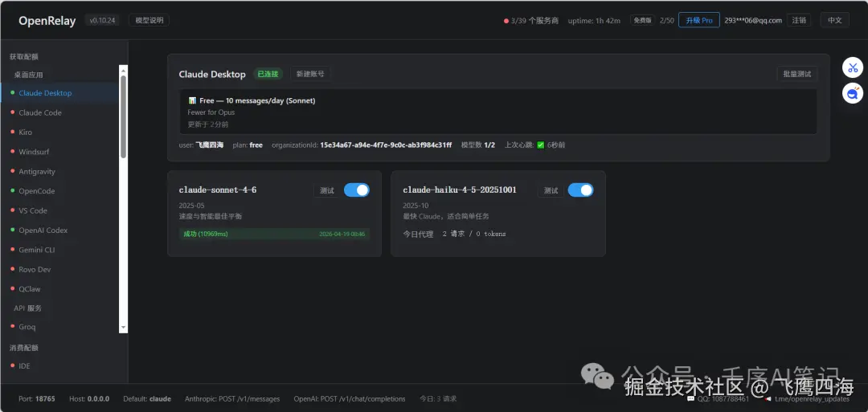Click the Port: 18765 status entry

pyautogui.click(x=37, y=398)
